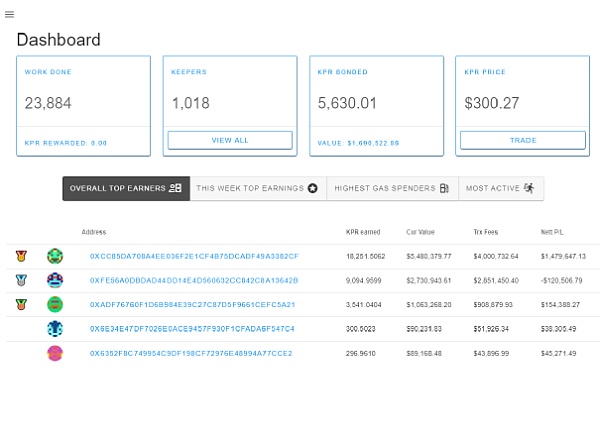This screenshot has width=600, height=435.
Task: Click avatar for address 0XADF76760F1D6B
Action: pyautogui.click(x=55, y=304)
